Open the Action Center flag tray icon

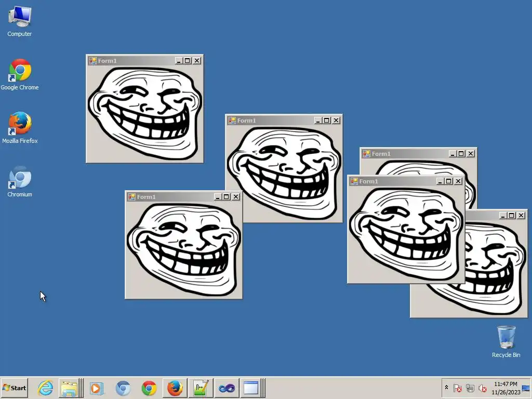click(x=457, y=388)
